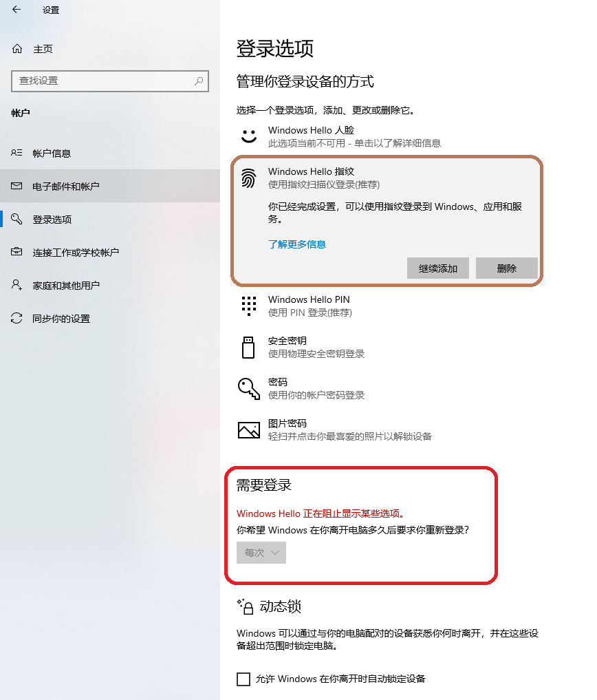The height and width of the screenshot is (700, 597).
Task: Open the Windows Hello PIN keypad icon
Action: (249, 306)
